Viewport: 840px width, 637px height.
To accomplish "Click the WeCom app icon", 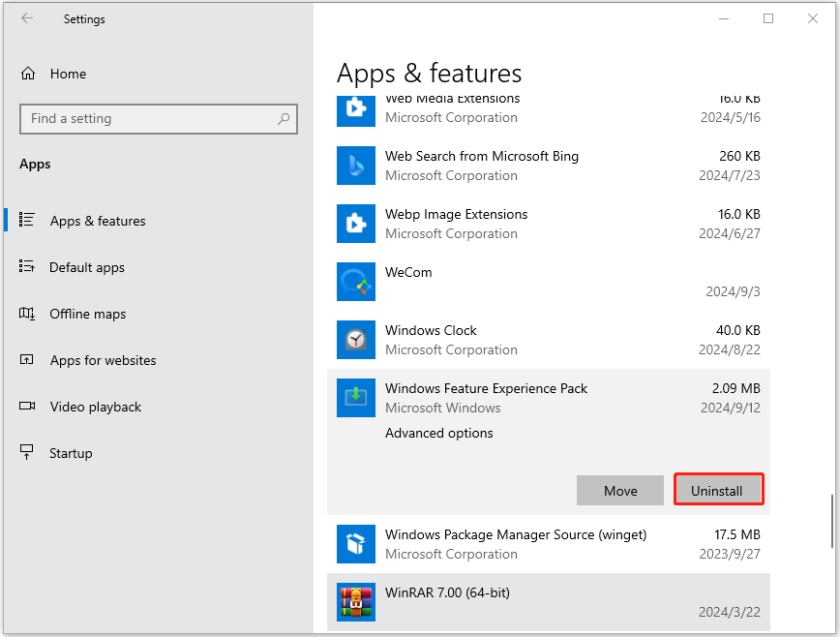I will pos(356,282).
